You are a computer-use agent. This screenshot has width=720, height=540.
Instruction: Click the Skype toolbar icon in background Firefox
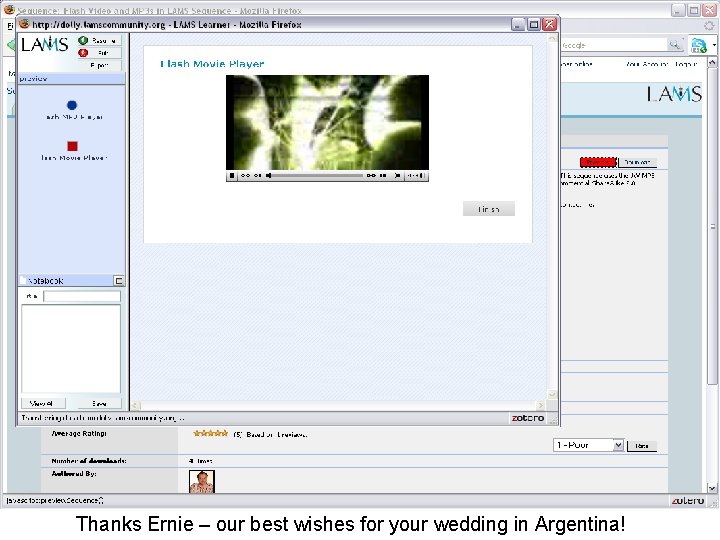[699, 45]
